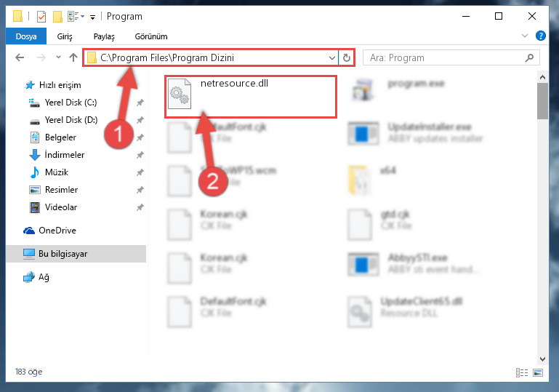
Task: Go up one folder level
Action: click(x=73, y=57)
